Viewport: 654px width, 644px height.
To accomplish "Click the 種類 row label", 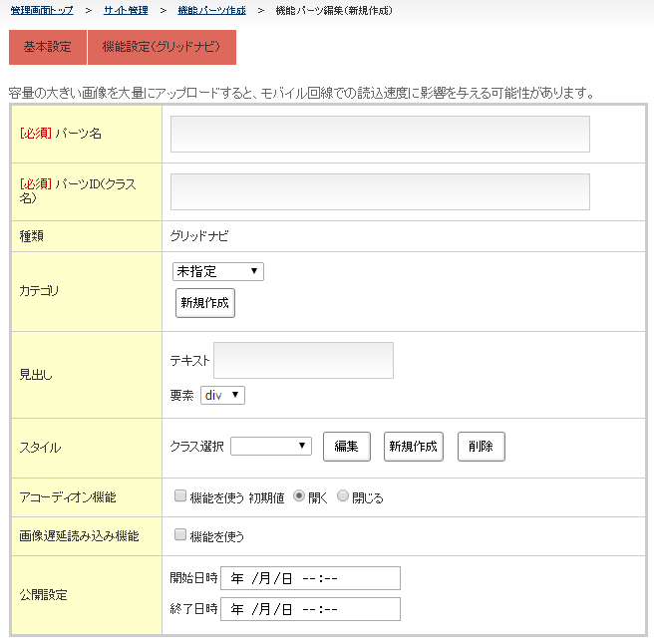I will pyautogui.click(x=31, y=236).
